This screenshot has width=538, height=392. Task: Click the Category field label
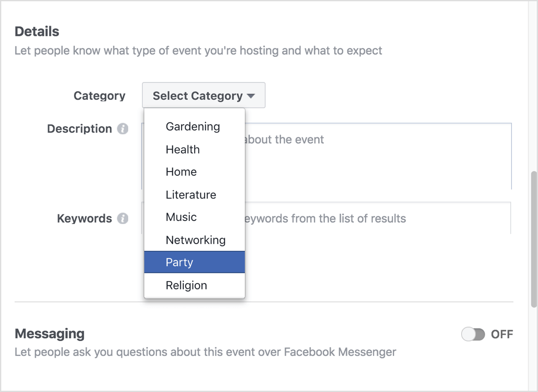point(100,96)
